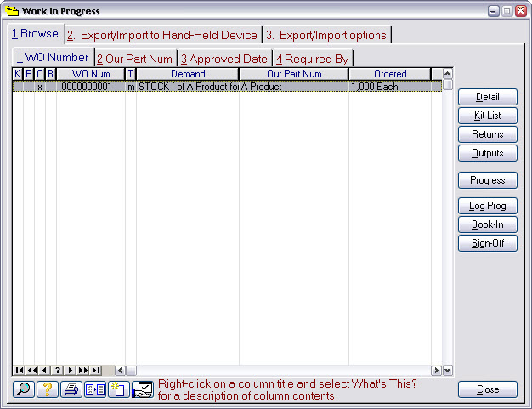The height and width of the screenshot is (409, 532).
Task: Click the 1,000 Each ordered cell
Action: coord(390,87)
